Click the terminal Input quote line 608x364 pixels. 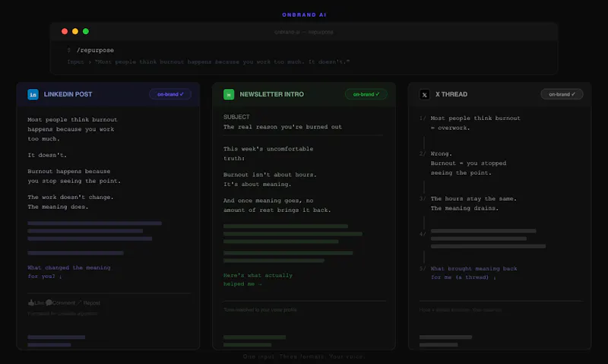208,62
